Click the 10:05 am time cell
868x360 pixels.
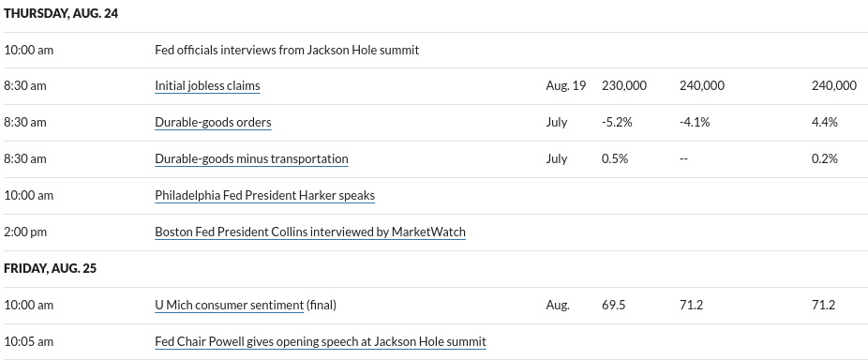point(29,341)
